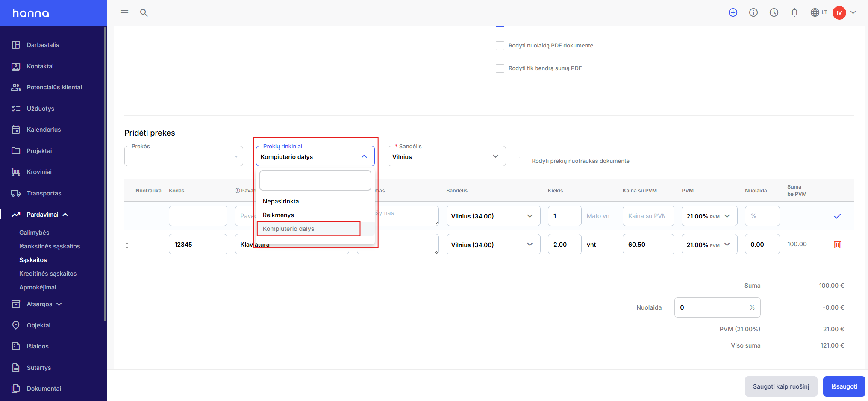Viewport: 868px width, 401px height.
Task: Click the Objektai location pin icon
Action: tap(16, 325)
